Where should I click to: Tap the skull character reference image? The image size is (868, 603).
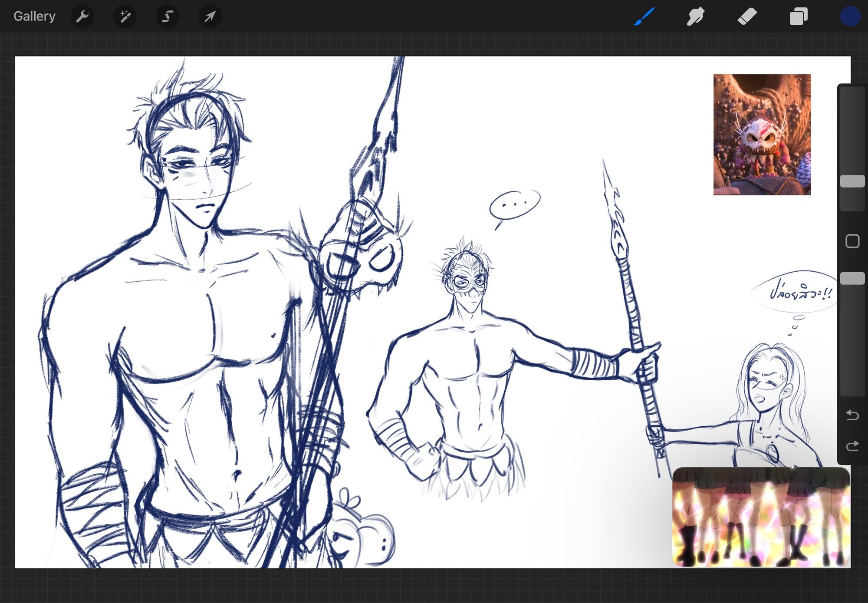coord(762,135)
